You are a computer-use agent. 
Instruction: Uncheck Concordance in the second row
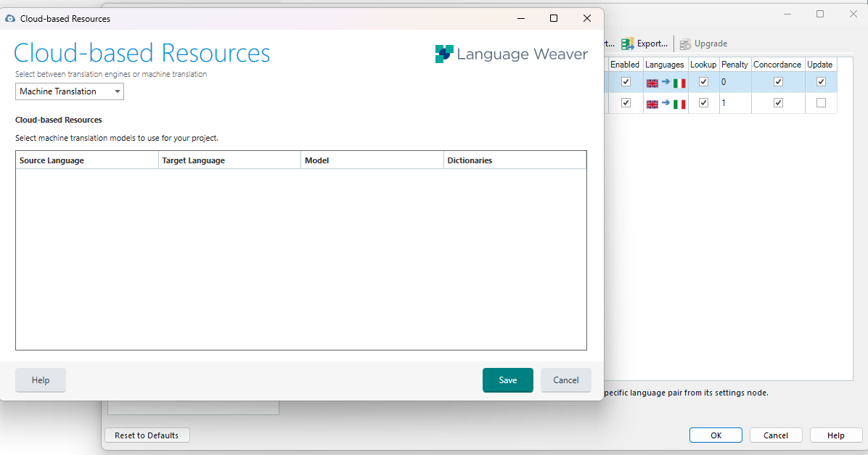777,102
